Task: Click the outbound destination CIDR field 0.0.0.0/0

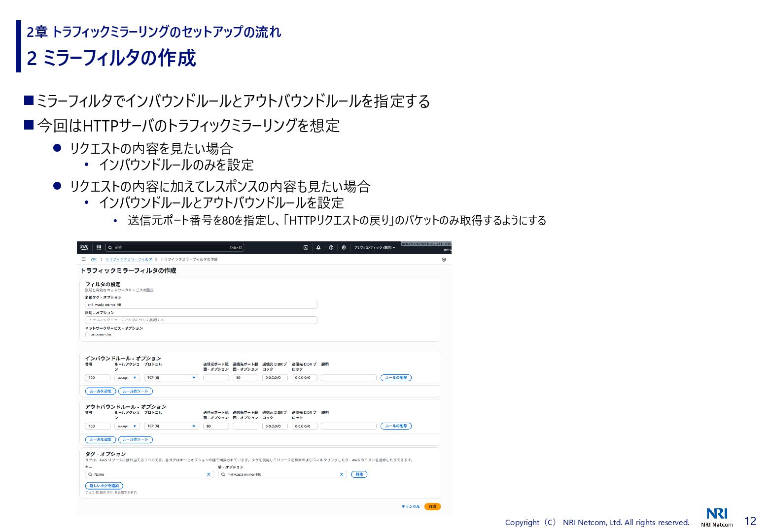Action: (305, 426)
